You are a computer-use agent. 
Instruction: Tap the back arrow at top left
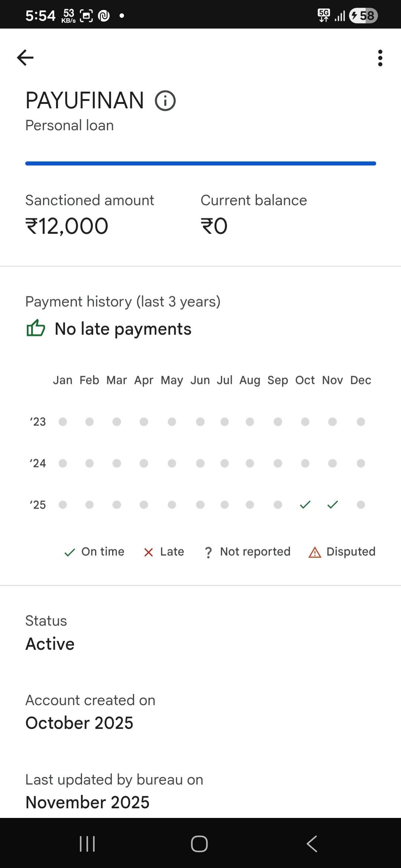pyautogui.click(x=25, y=58)
